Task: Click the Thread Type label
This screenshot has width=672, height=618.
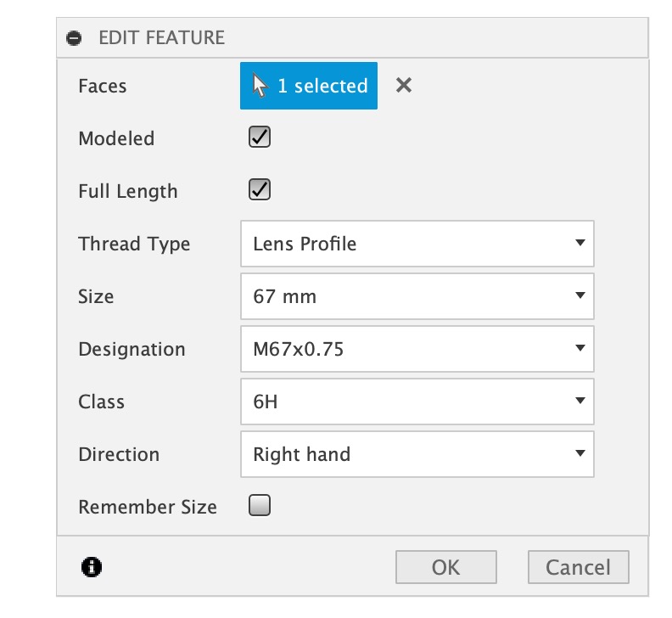Action: tap(134, 244)
